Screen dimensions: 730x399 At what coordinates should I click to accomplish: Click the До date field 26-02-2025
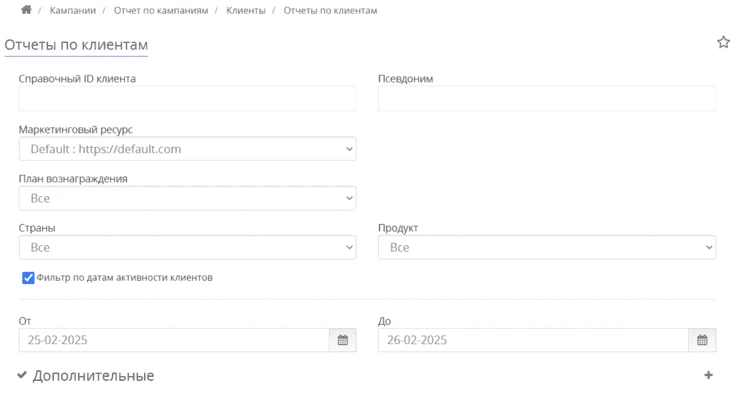[x=534, y=340]
